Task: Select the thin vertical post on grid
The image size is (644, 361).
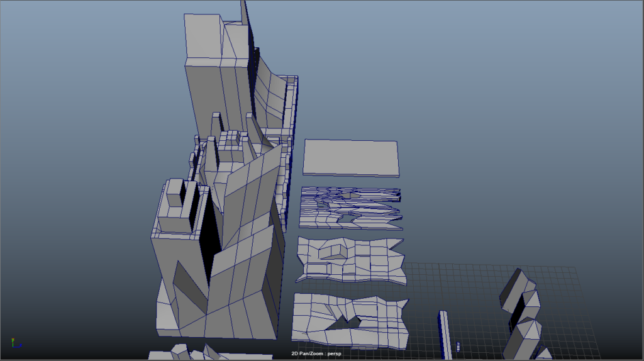Action: (x=444, y=333)
